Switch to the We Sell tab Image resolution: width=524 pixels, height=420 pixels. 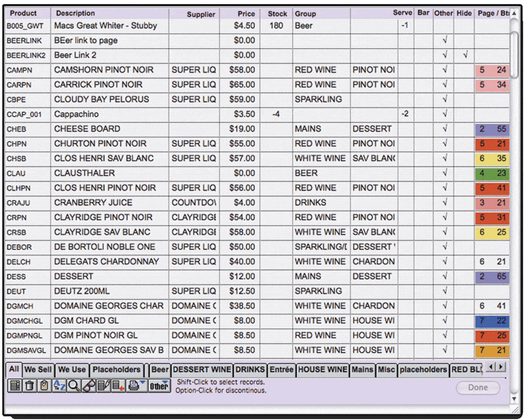pyautogui.click(x=38, y=370)
